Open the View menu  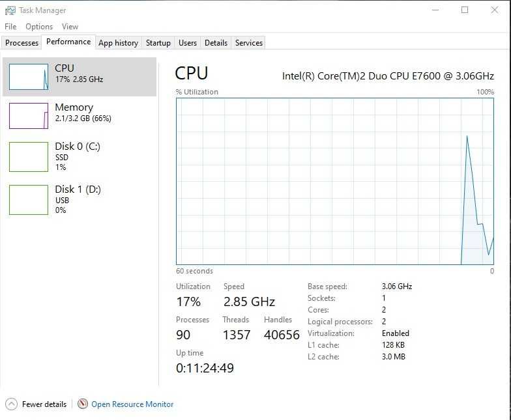point(70,27)
